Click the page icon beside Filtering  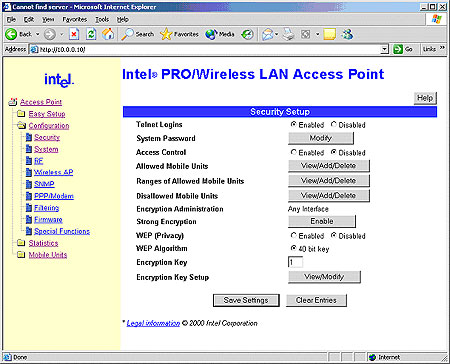point(29,208)
